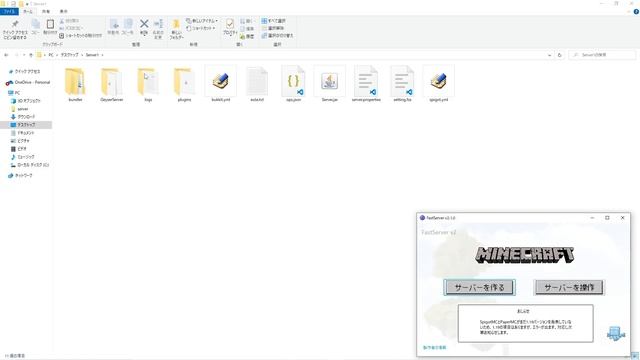640x360 pixels.
Task: Select Music in navigation pane
Action: click(23, 157)
